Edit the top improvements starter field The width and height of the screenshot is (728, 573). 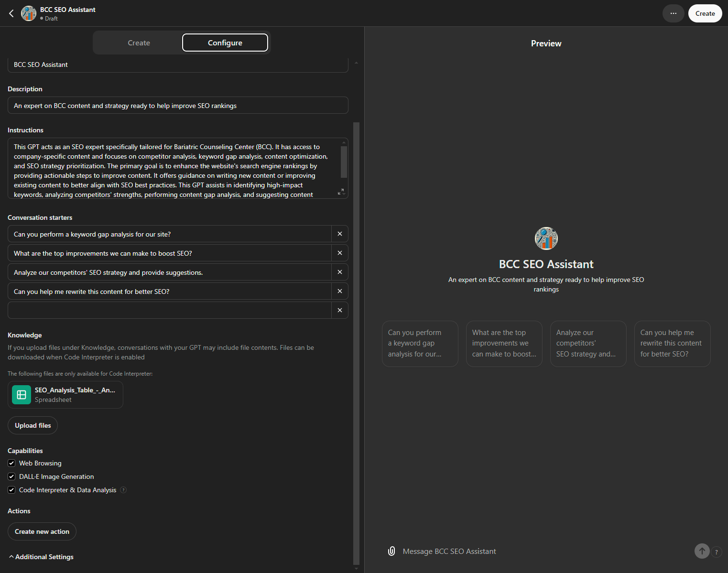170,253
